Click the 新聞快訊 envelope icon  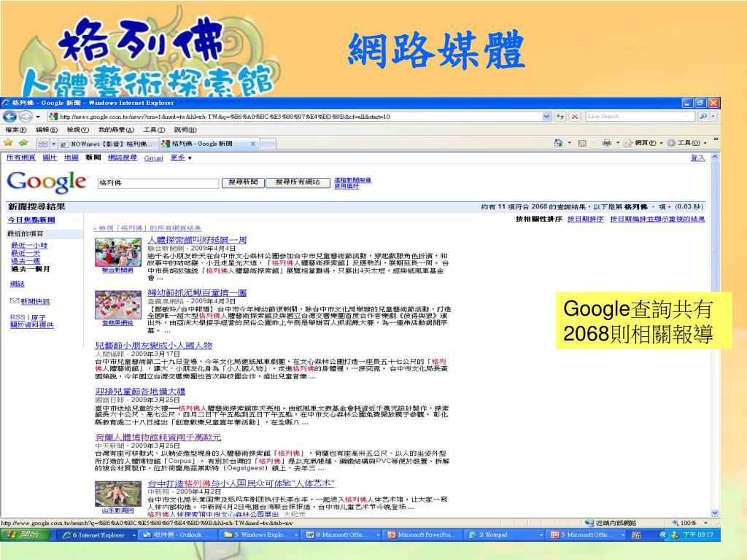click(x=15, y=301)
